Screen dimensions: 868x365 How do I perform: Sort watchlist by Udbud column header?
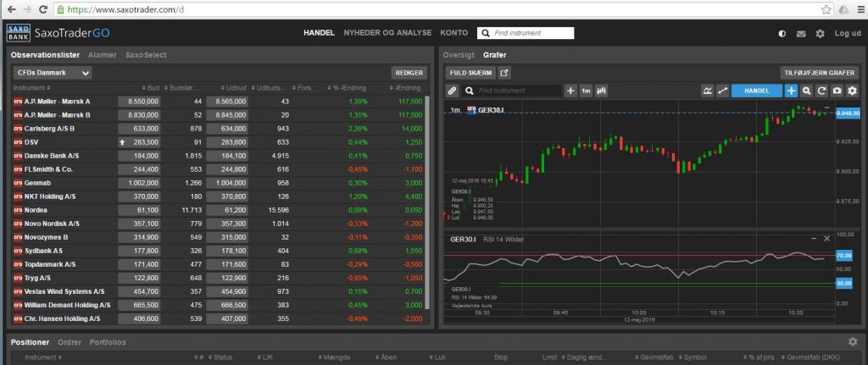[235, 88]
